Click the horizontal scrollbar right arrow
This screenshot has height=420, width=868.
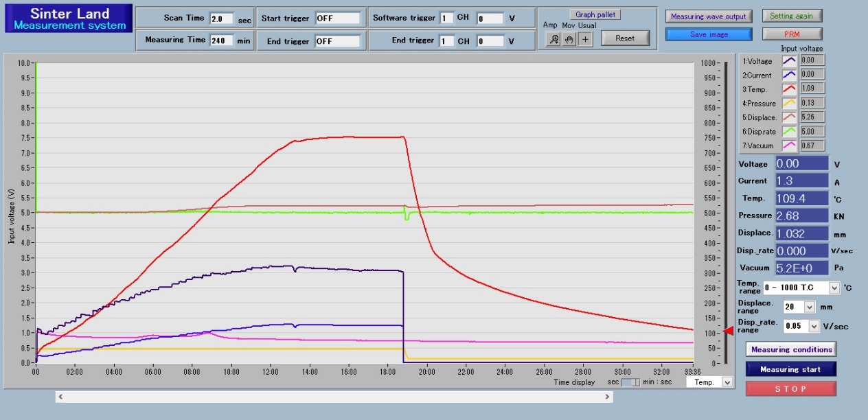tap(607, 397)
